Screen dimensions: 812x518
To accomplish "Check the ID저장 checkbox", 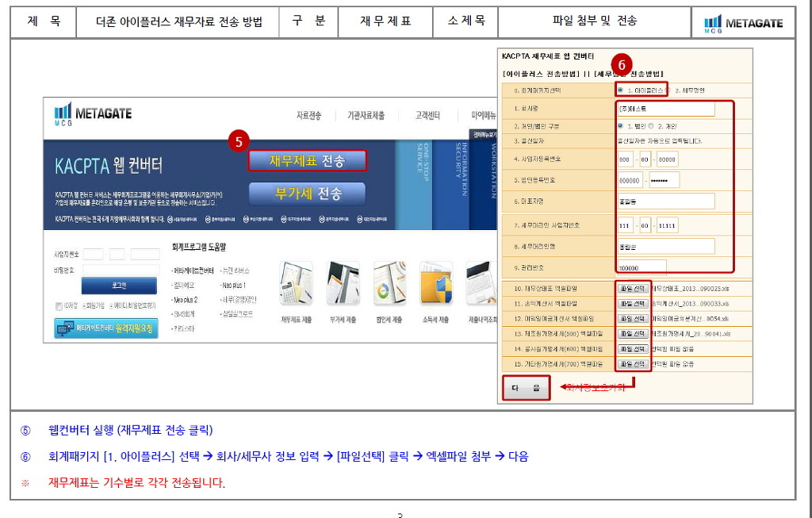I will [x=59, y=306].
